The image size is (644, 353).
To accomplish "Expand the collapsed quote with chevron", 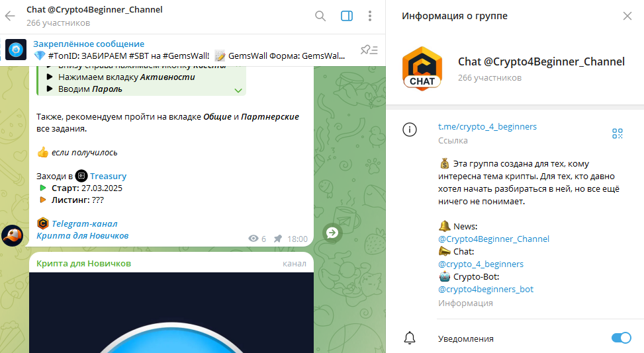I will coord(238,90).
